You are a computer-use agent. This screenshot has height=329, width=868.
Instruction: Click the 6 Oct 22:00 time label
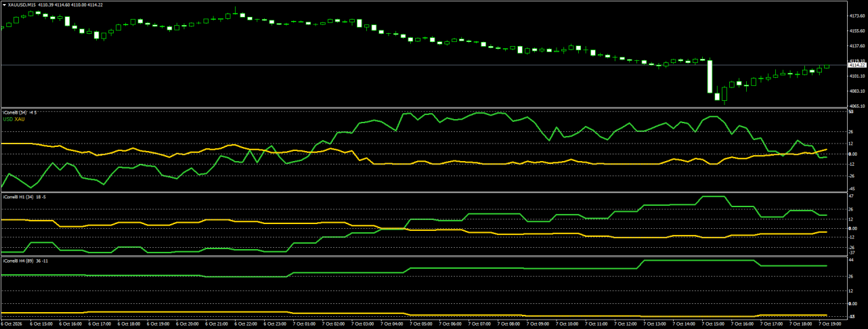click(246, 324)
